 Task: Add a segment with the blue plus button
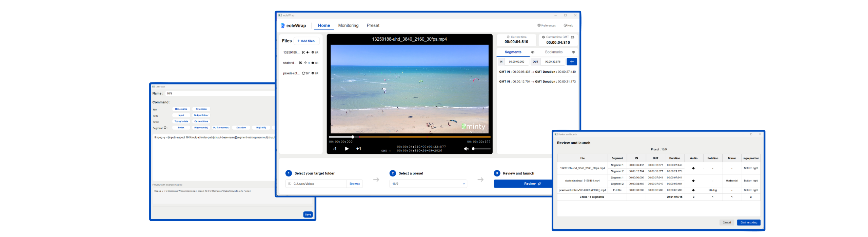pos(572,62)
